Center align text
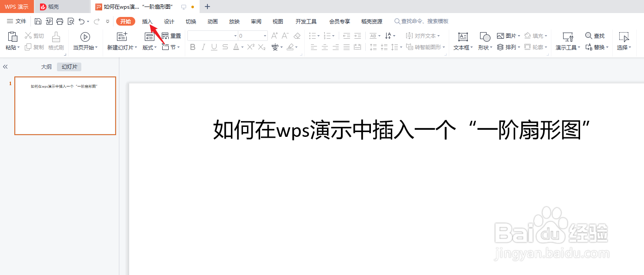 (x=325, y=47)
